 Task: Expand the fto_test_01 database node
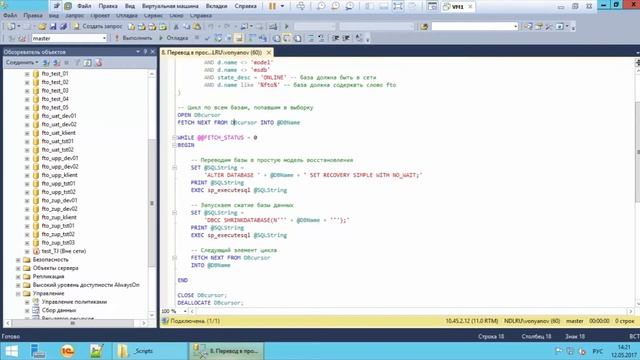tap(27, 74)
